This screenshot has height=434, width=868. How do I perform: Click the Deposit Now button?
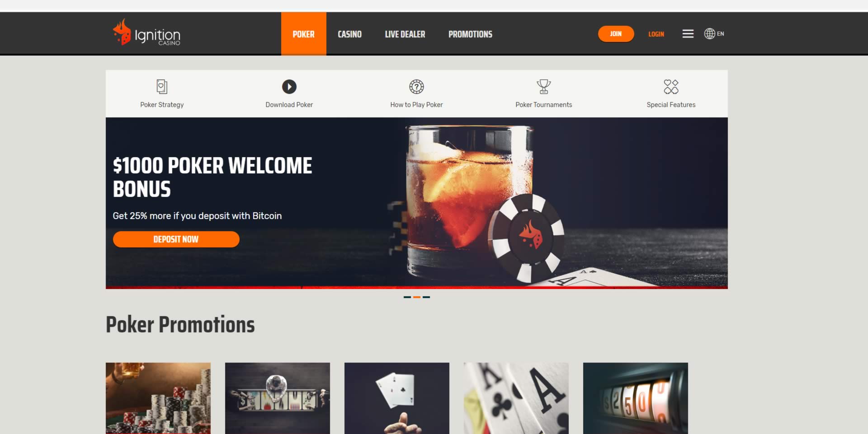pos(176,239)
